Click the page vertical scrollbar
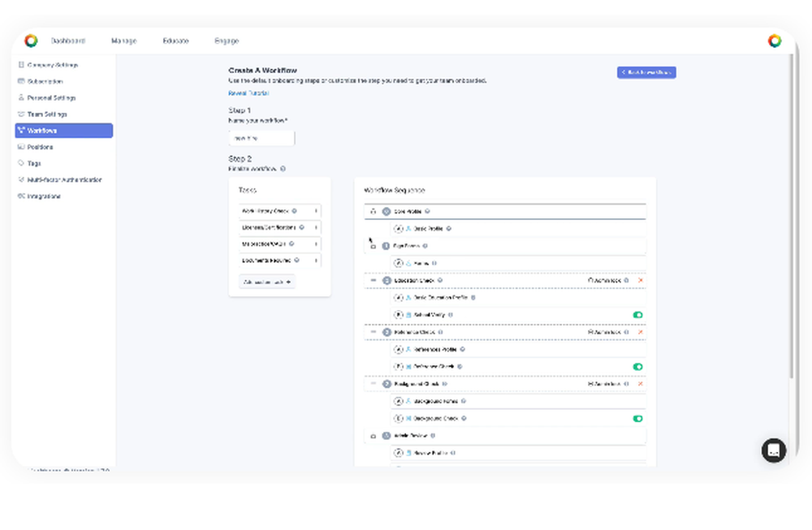The width and height of the screenshot is (812, 530). [791, 218]
